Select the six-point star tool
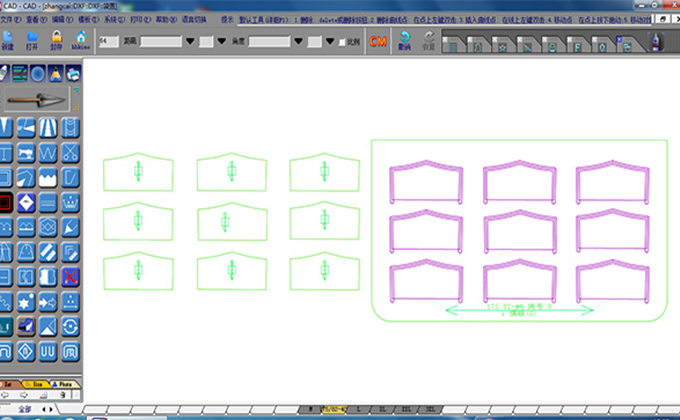This screenshot has width=680, height=420. click(x=26, y=302)
